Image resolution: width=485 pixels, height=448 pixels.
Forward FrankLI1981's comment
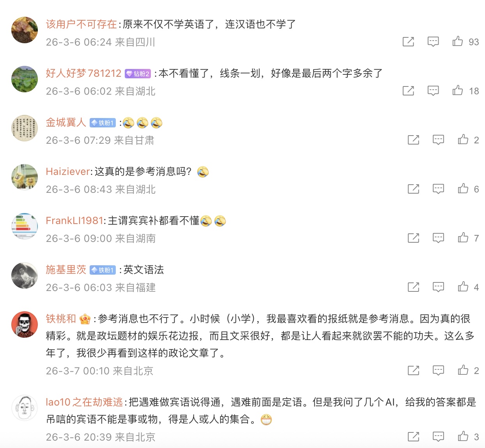click(x=413, y=238)
